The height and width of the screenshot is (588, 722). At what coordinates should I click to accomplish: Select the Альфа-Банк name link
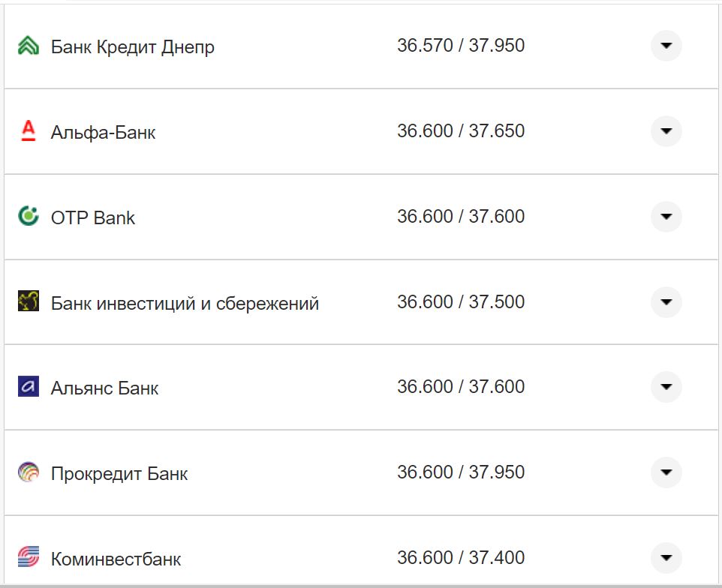coord(102,132)
